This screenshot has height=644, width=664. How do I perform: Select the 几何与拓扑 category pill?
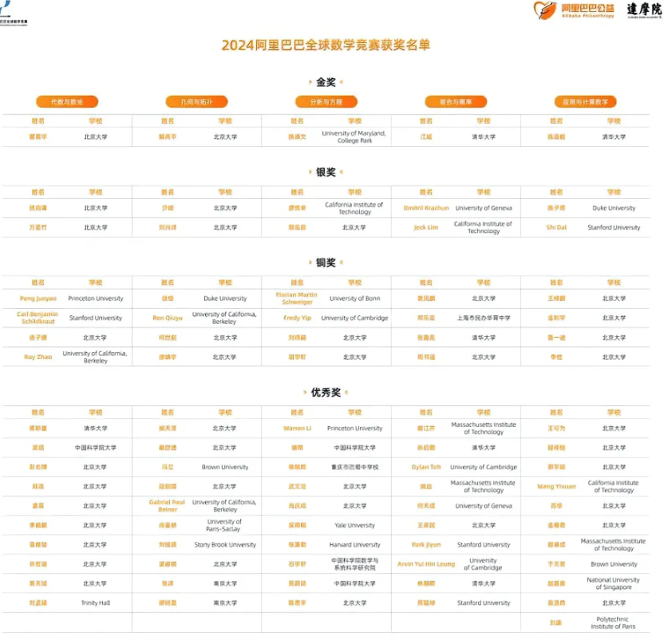(x=196, y=101)
